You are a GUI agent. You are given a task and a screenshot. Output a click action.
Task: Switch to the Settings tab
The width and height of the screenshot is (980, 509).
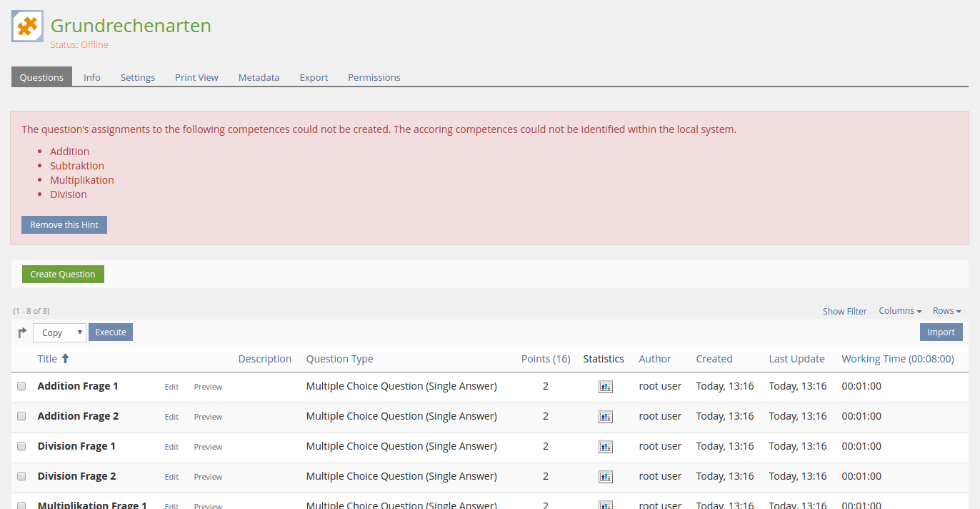click(x=138, y=77)
